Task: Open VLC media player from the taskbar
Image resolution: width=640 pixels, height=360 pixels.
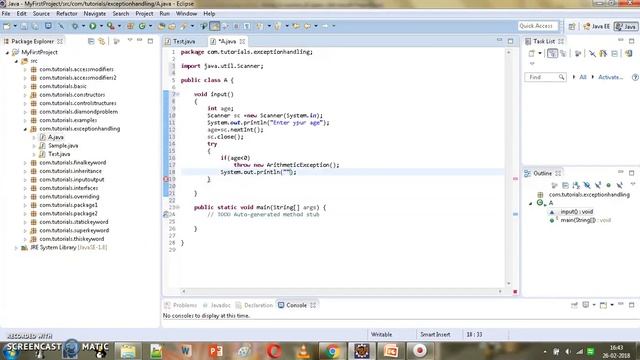Action: point(303,351)
